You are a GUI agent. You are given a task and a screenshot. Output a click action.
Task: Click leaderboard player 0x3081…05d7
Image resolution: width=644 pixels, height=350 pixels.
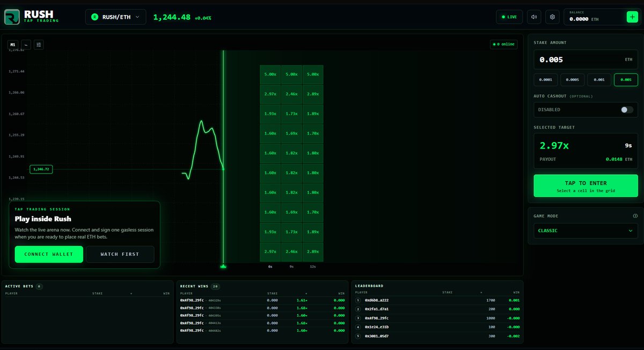tap(376, 336)
